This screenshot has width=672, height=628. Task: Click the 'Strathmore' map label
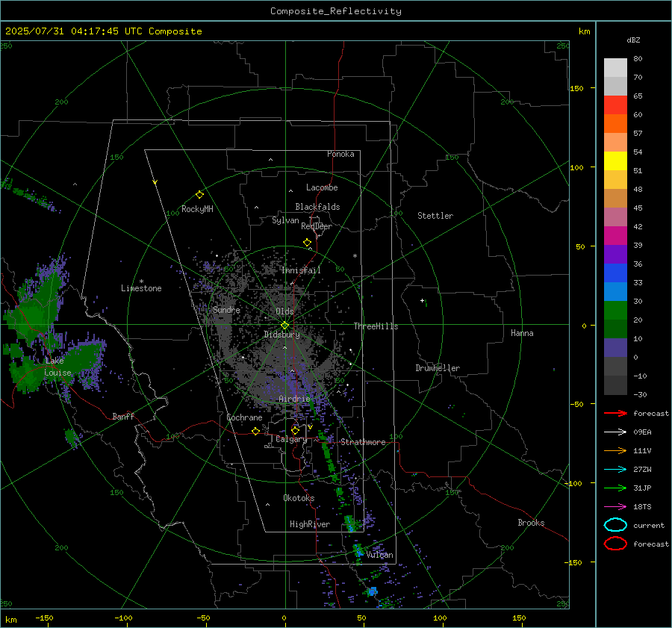363,442
